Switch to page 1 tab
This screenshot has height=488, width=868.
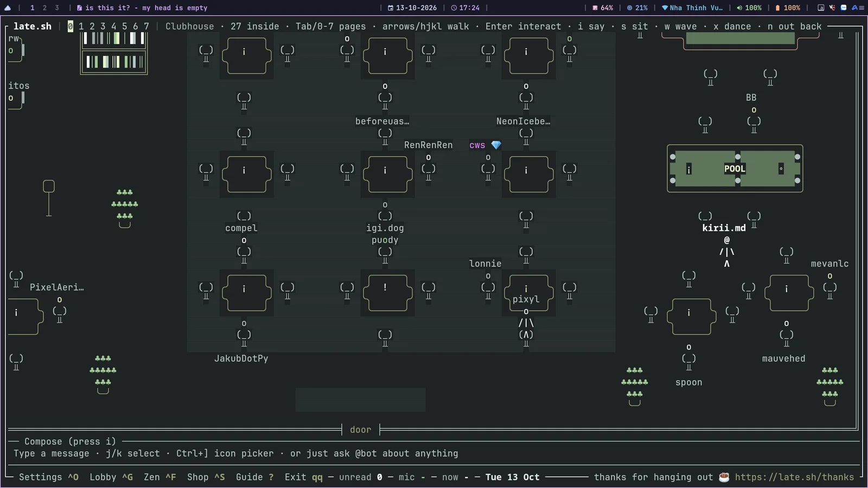point(81,26)
